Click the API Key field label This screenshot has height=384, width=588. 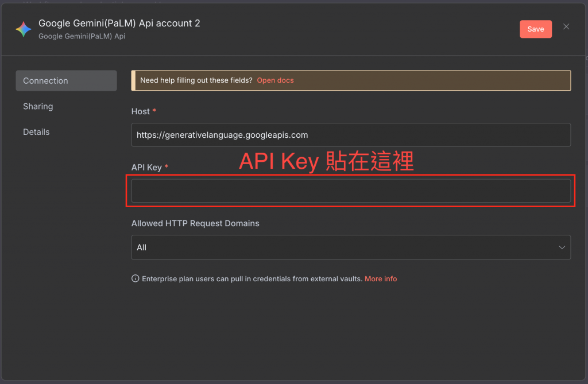[146, 168]
